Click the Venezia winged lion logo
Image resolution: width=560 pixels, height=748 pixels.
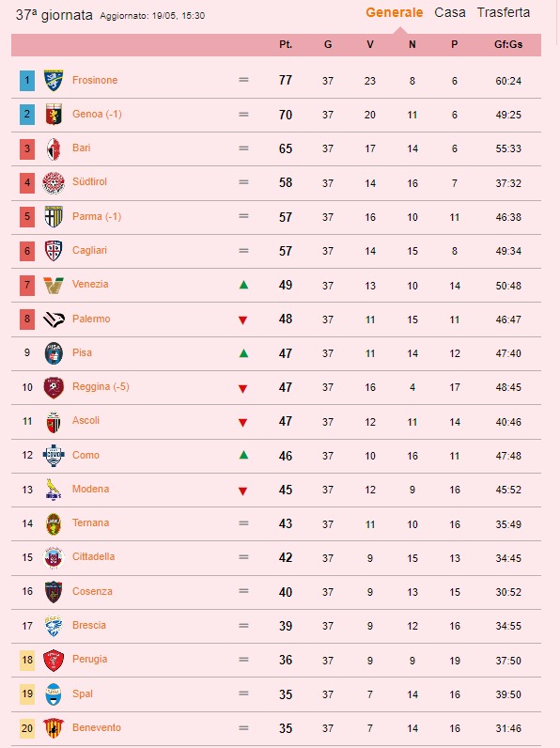coord(54,285)
